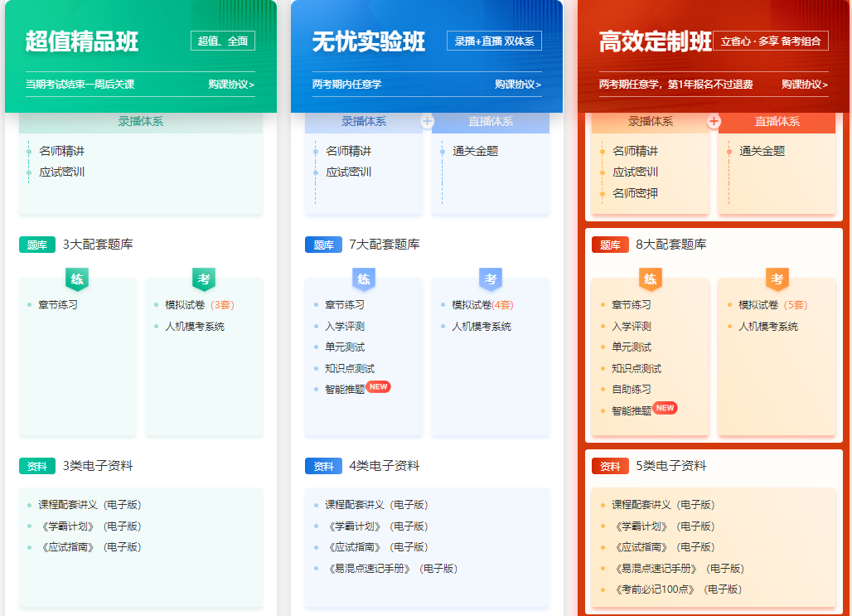Select 直播体系 tab in 无忧实验班

[491, 121]
